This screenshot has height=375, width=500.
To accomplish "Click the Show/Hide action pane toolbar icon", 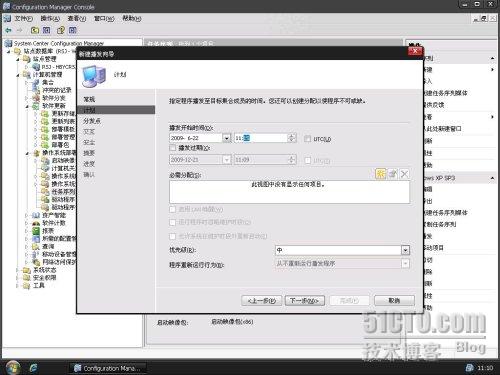I will pyautogui.click(x=73, y=30).
